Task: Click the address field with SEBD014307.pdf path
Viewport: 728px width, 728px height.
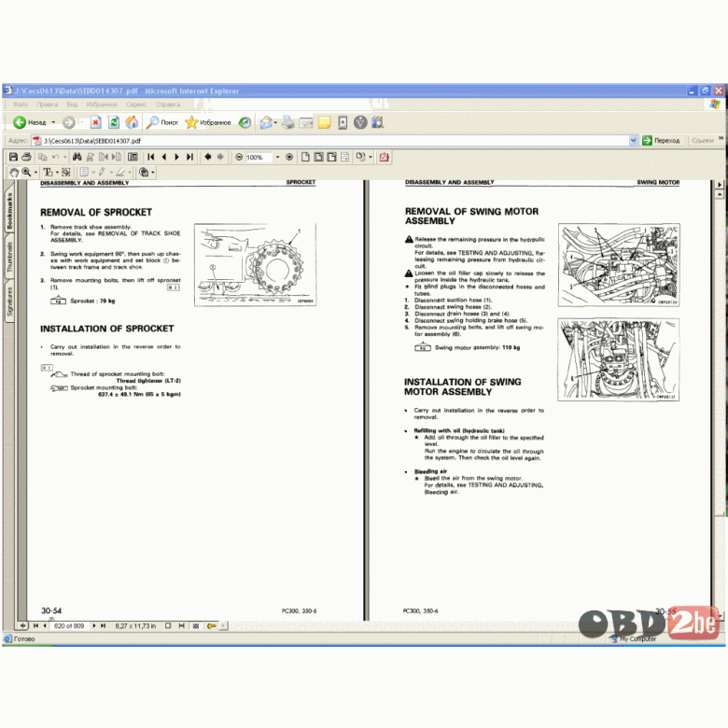Action: tap(334, 140)
